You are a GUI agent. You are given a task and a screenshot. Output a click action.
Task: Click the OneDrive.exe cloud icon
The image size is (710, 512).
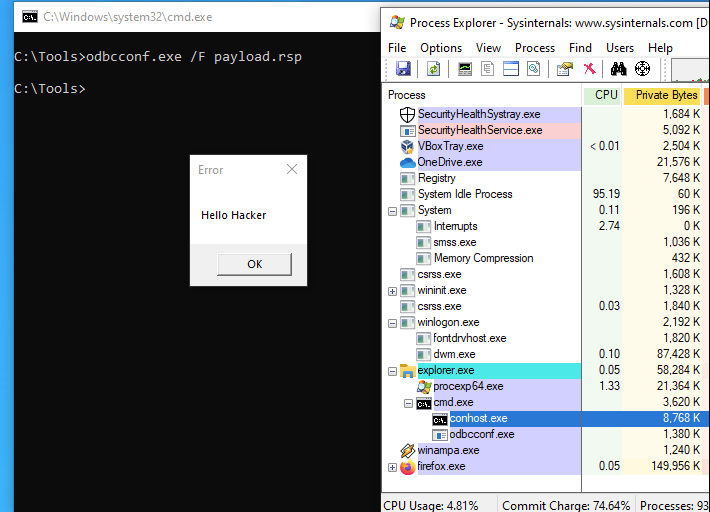point(408,163)
